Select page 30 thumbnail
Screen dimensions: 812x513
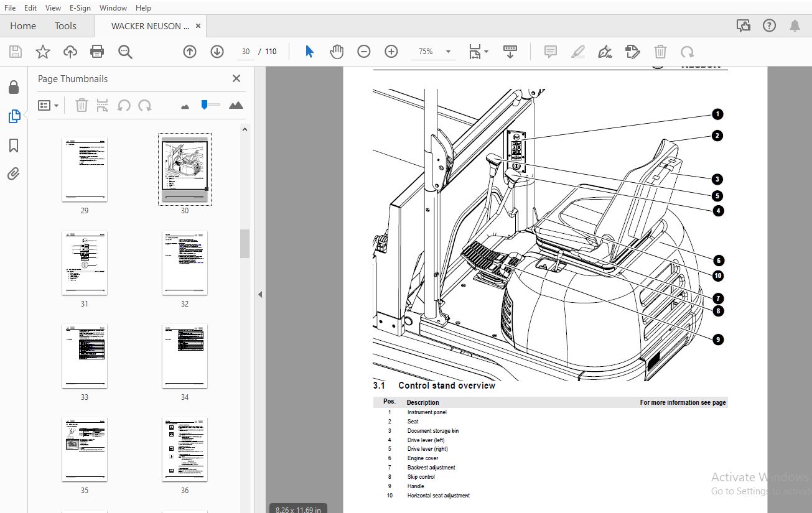click(x=185, y=170)
